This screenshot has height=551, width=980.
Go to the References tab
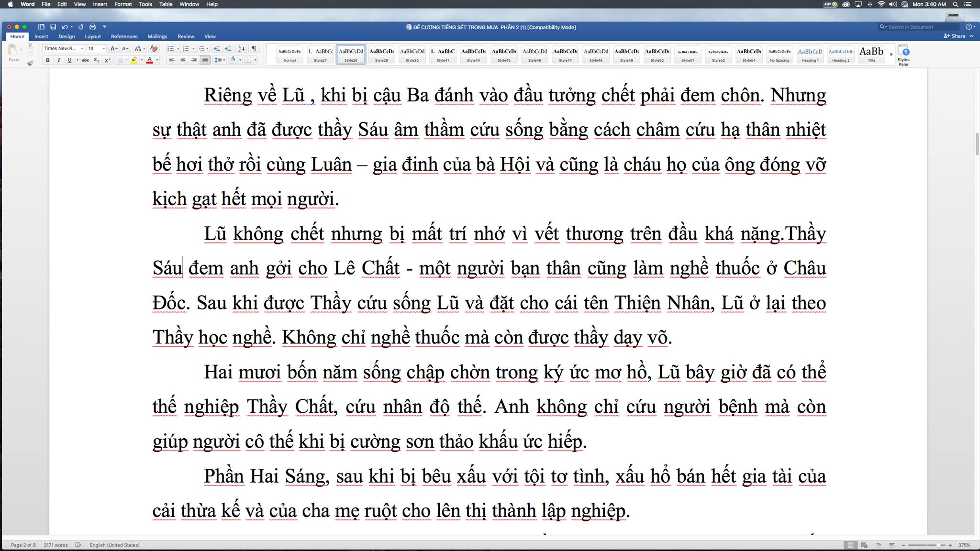124,36
